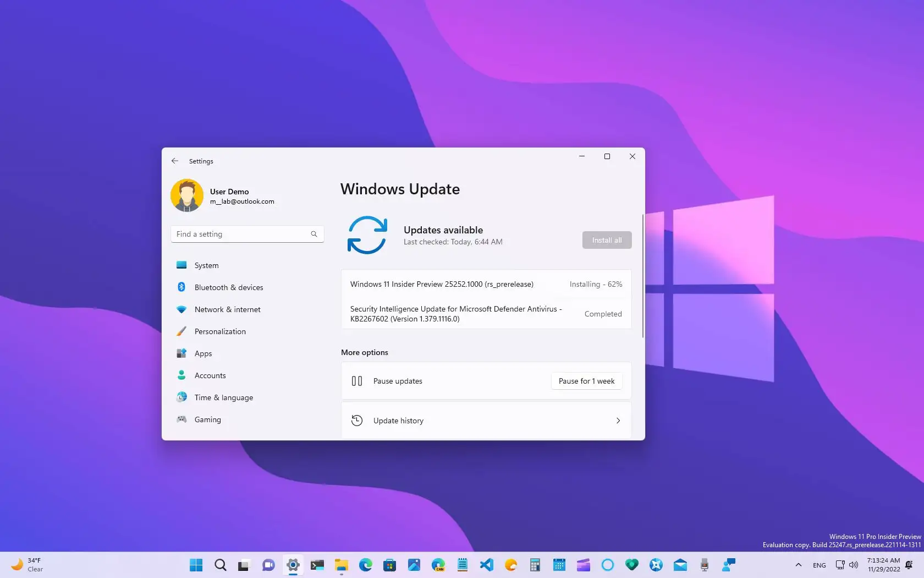Click the Completed status text
The image size is (924, 578).
[x=603, y=314]
